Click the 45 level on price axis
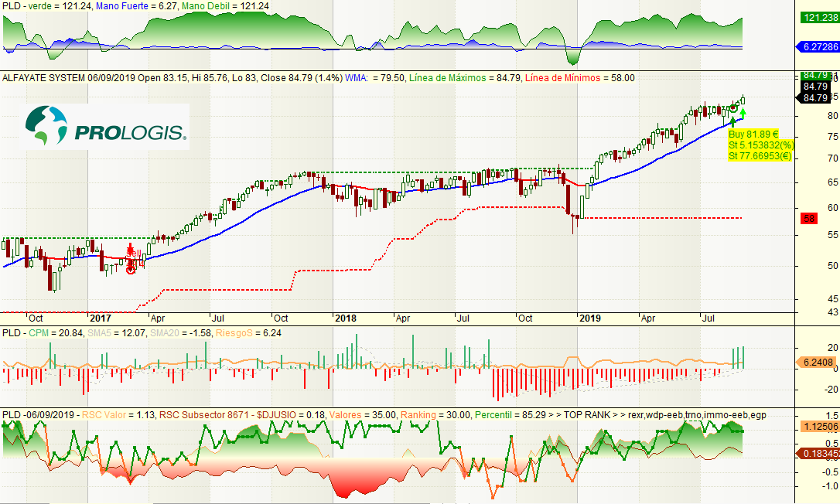840x504 pixels. [833, 299]
